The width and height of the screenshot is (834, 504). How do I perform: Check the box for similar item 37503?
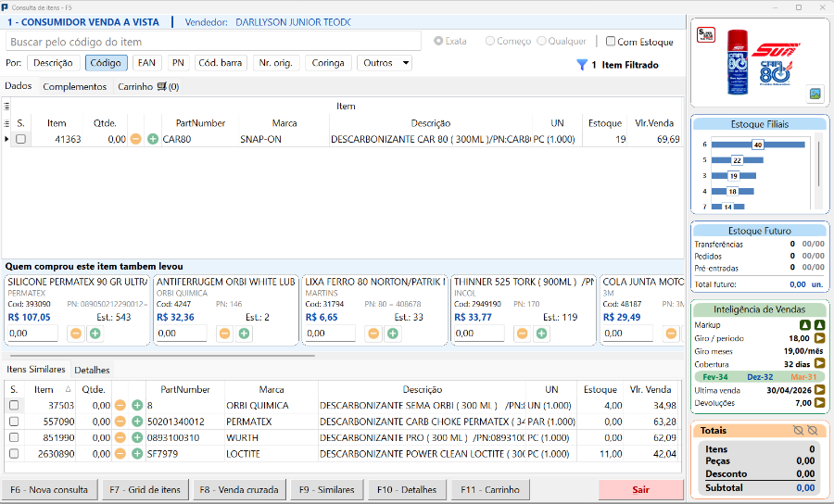[x=14, y=405]
